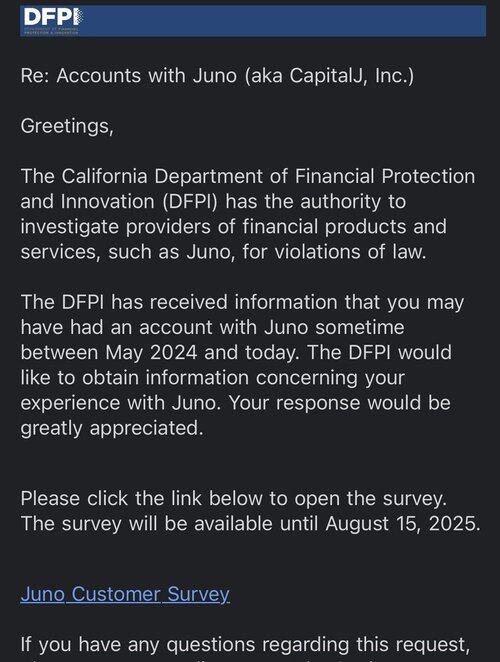Click the small tagline under DFPI logo
The width and height of the screenshot is (500, 662).
(x=51, y=31)
